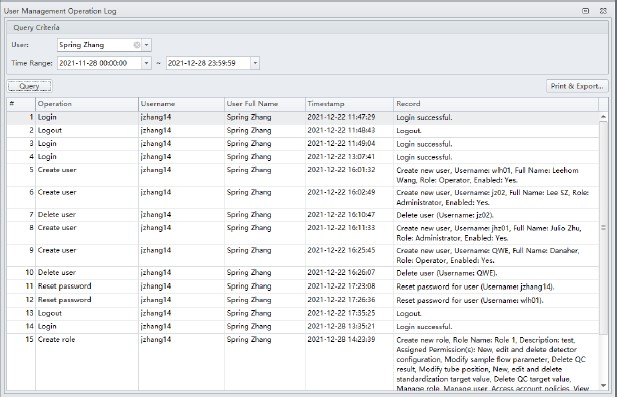The width and height of the screenshot is (617, 397).
Task: Sort by the User Full Name column header
Action: (x=265, y=104)
